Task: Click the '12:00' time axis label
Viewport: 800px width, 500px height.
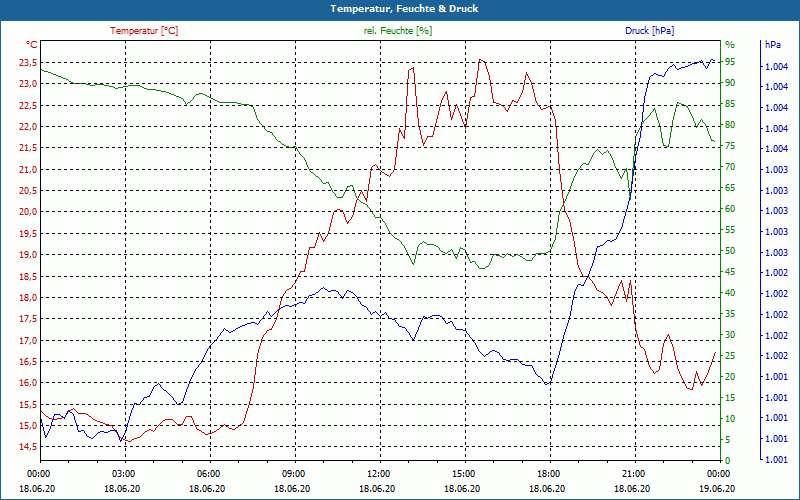Action: coord(380,473)
